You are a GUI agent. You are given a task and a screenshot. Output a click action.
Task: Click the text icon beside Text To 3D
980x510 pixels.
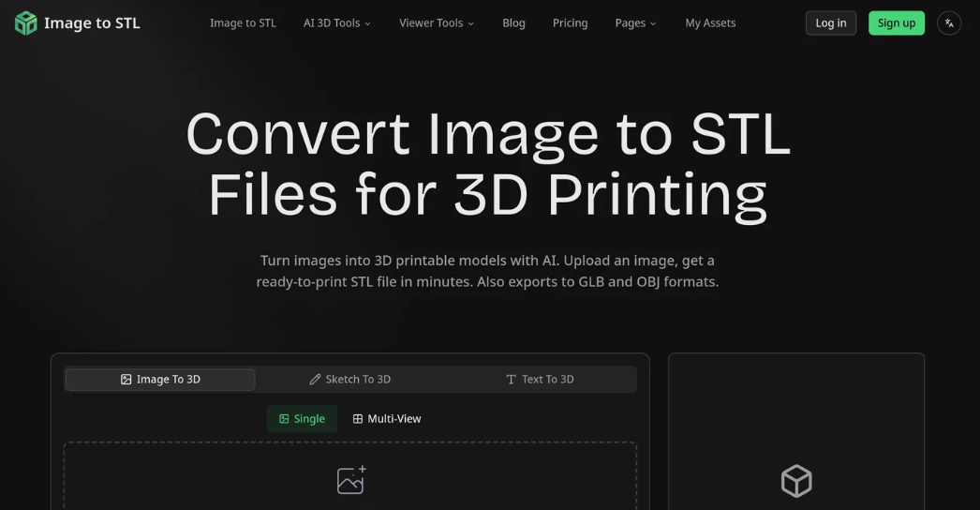point(511,380)
